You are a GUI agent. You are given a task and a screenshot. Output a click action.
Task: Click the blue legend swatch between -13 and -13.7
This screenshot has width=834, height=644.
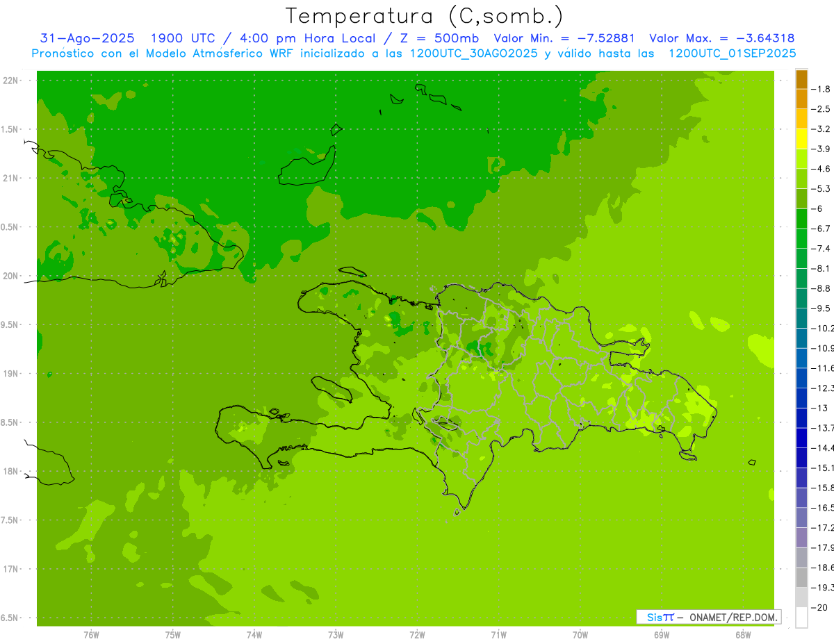801,418
